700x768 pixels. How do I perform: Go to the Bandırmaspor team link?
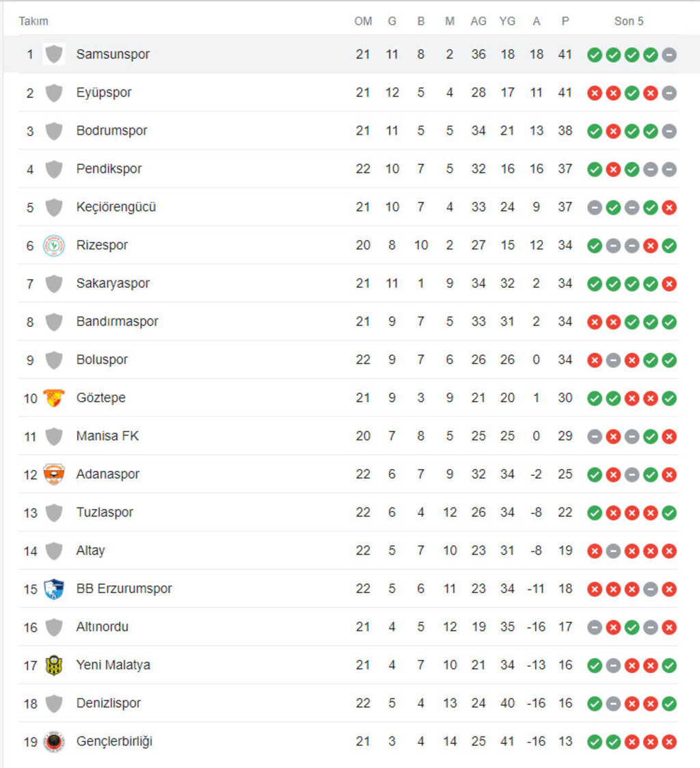(117, 321)
